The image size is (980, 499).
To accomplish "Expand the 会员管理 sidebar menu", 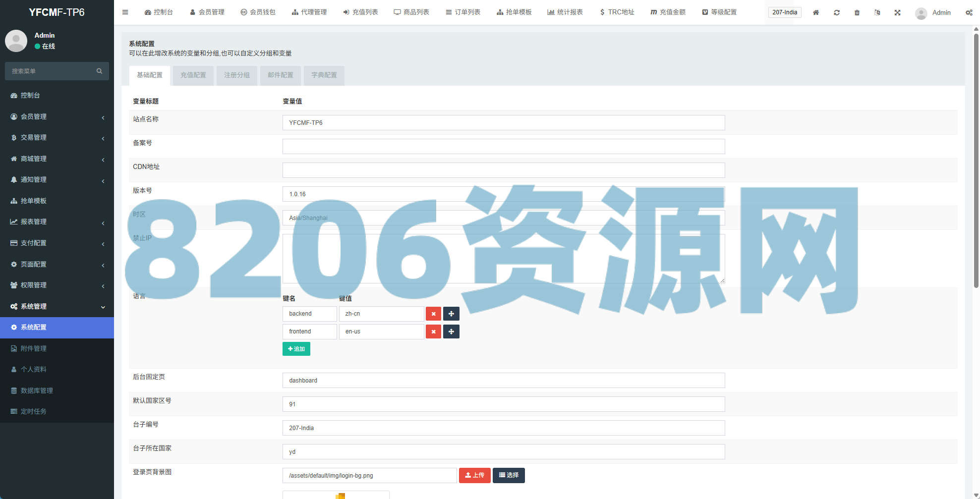I will click(x=57, y=116).
